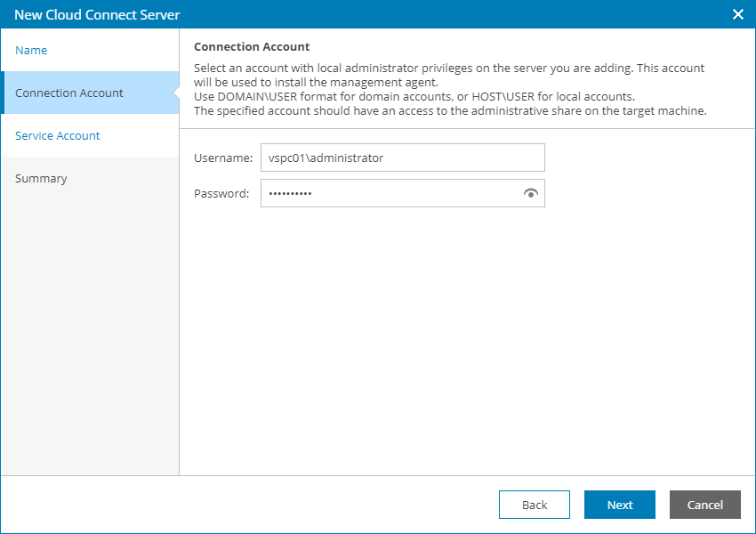Image resolution: width=756 pixels, height=534 pixels.
Task: Select the Connection Account step
Action: coord(68,93)
